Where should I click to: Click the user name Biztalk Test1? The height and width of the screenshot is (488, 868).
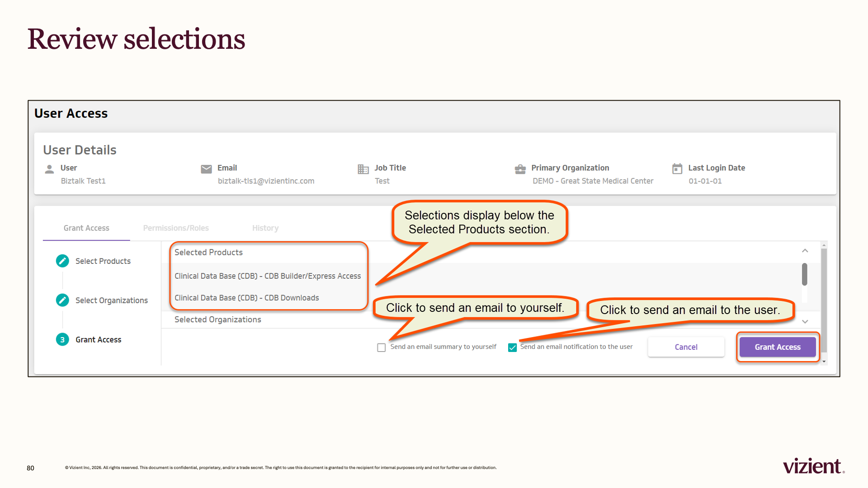click(83, 181)
